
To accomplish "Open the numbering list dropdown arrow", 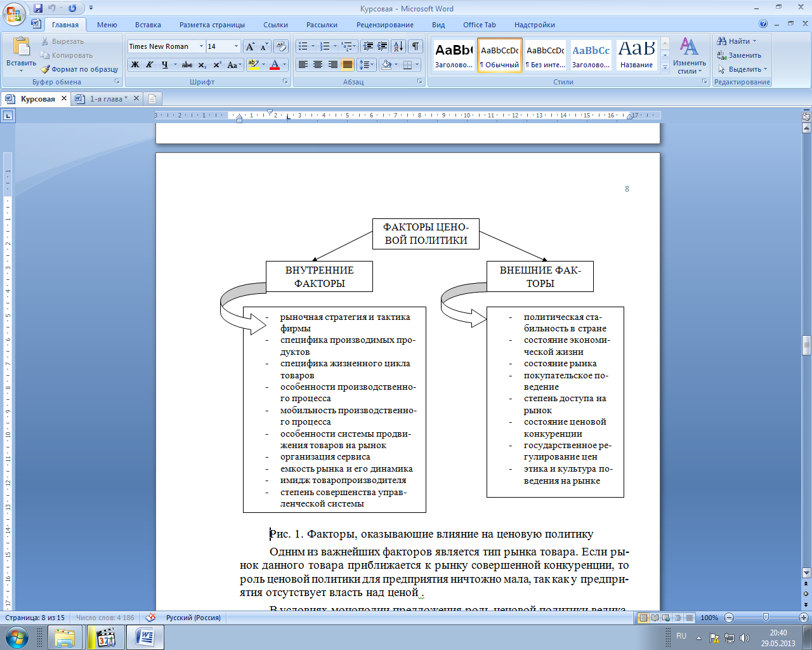I will click(x=335, y=46).
